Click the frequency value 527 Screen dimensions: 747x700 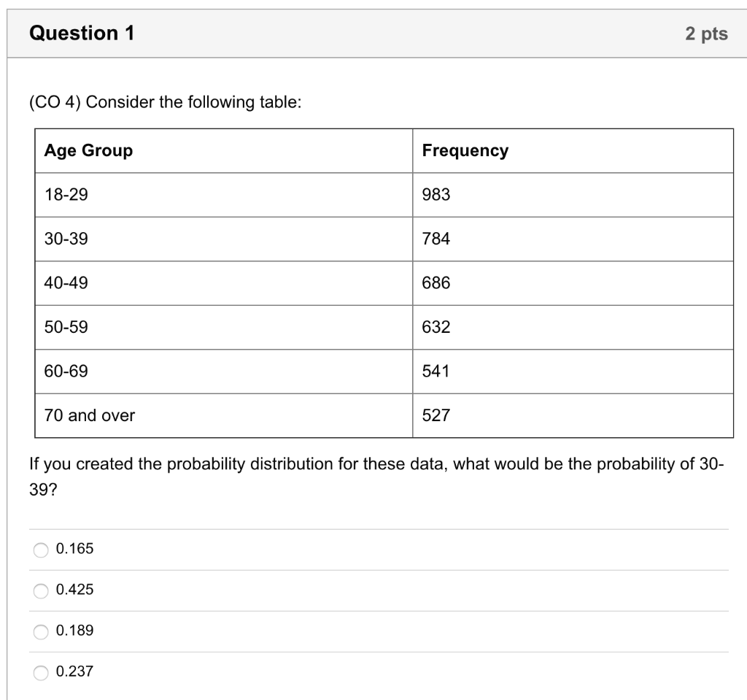[436, 416]
